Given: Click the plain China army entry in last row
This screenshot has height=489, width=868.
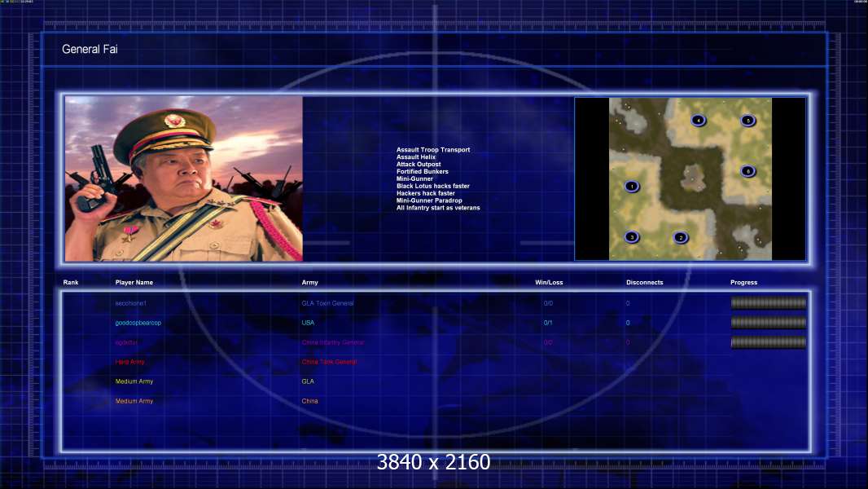Looking at the screenshot, I should pyautogui.click(x=309, y=401).
